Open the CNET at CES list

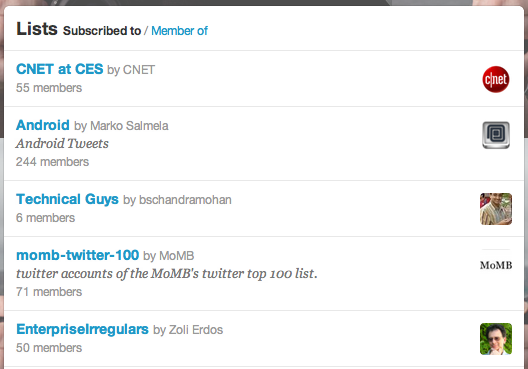(x=60, y=69)
